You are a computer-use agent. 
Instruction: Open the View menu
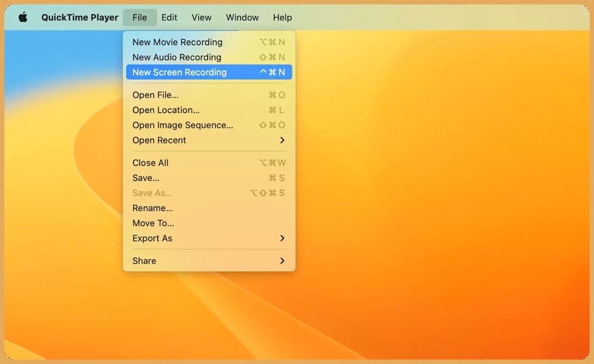(201, 17)
